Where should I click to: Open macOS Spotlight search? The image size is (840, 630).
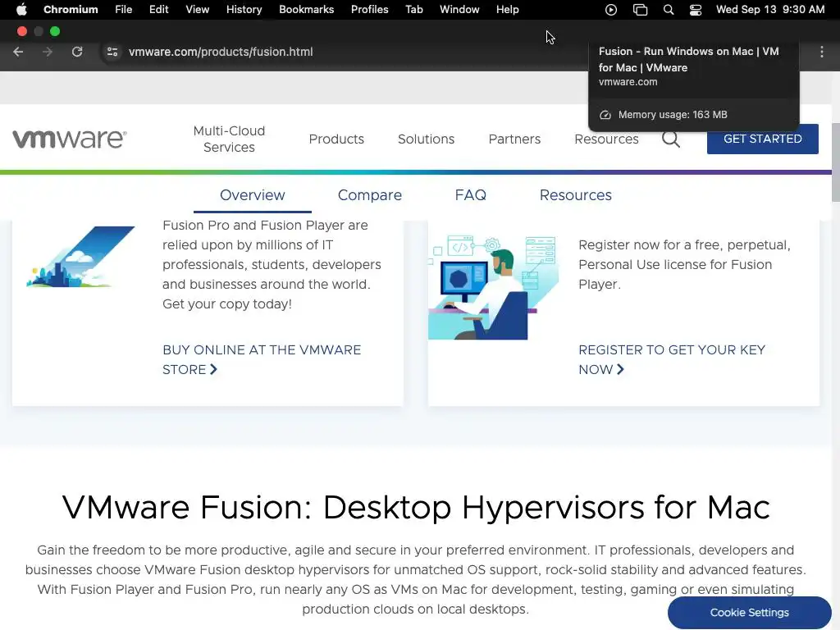click(668, 10)
